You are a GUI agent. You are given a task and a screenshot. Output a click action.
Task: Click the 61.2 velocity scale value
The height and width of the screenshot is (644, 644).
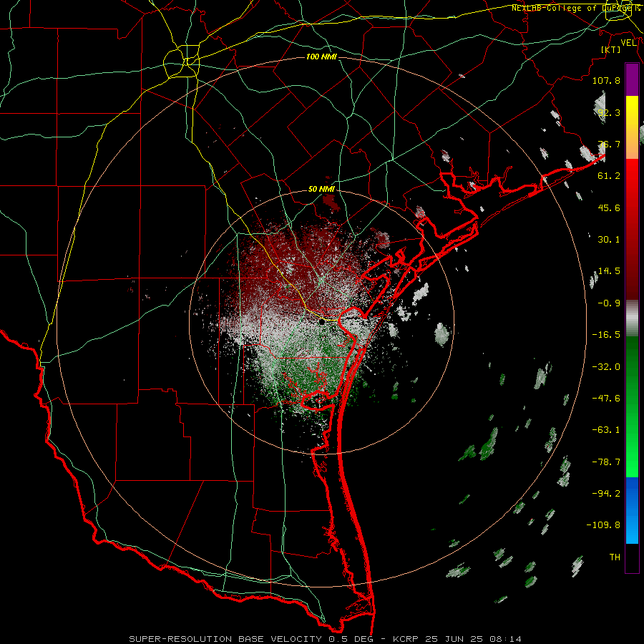609,176
